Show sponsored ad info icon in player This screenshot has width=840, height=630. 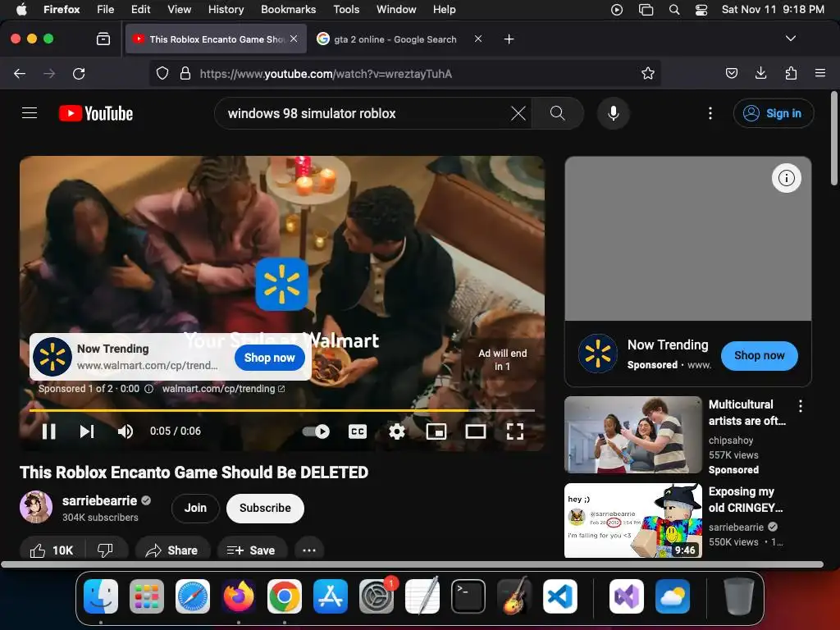coord(149,389)
